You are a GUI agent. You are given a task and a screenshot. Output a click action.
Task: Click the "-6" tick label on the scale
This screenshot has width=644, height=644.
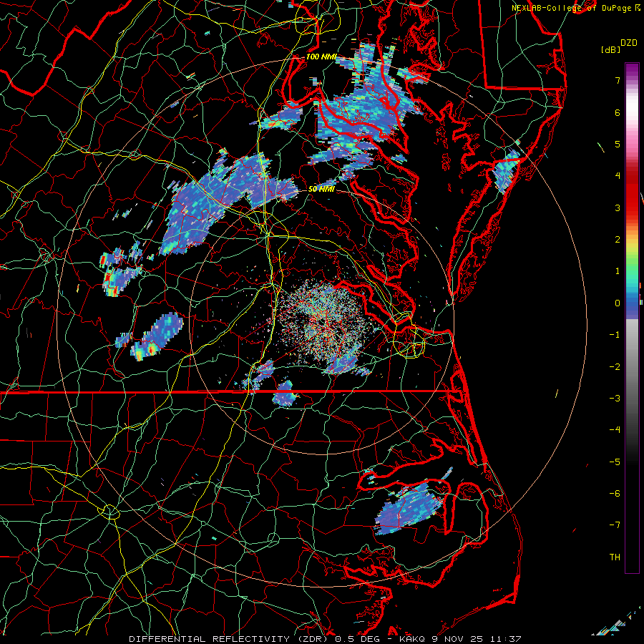point(615,494)
